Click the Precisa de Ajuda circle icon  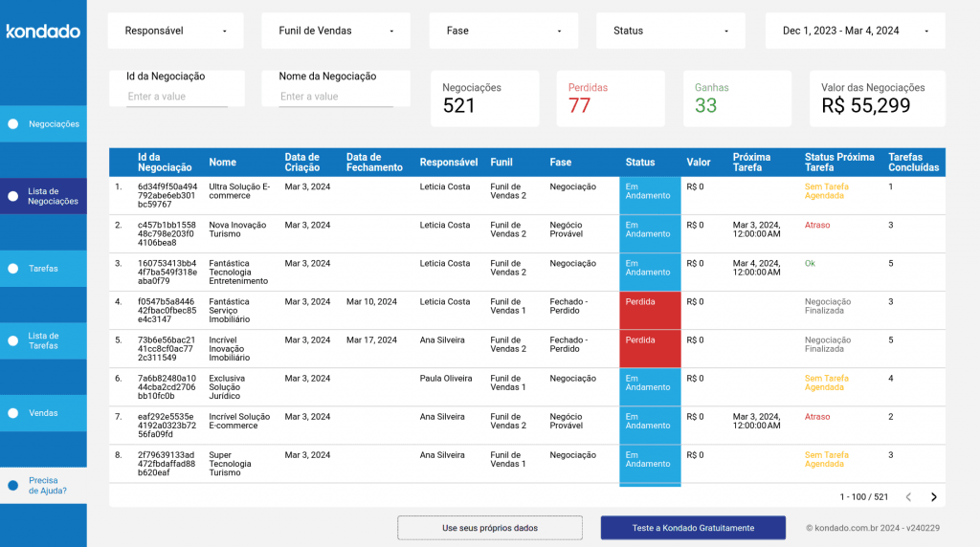(x=13, y=486)
